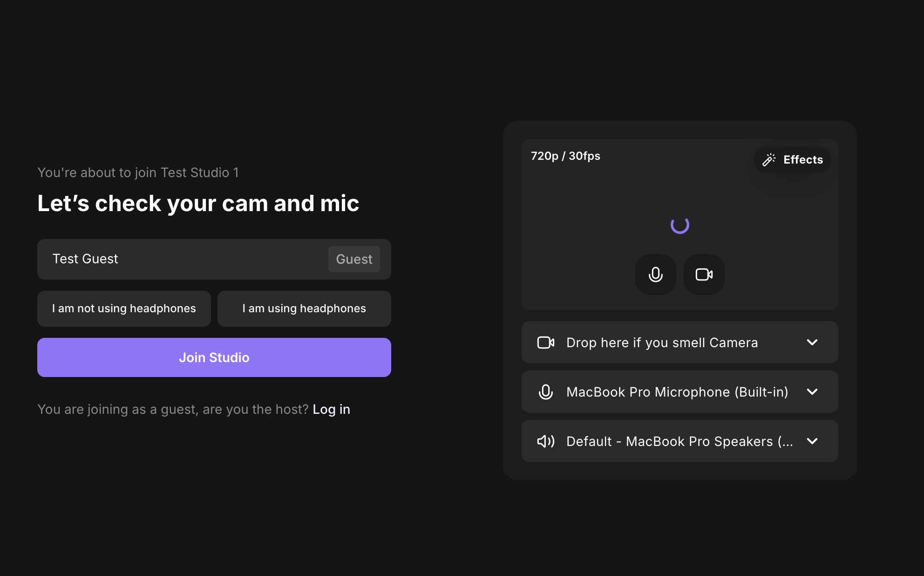
Task: Click the 720p / 30fps quality label
Action: [x=565, y=156]
